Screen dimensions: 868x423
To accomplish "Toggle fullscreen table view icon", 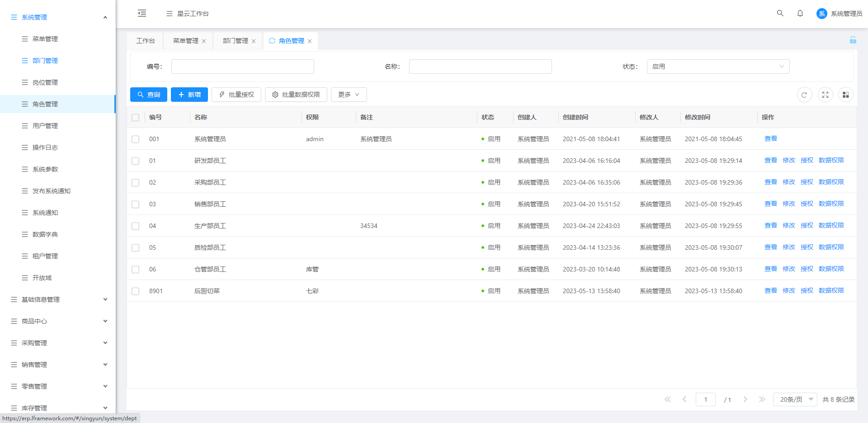I will point(825,95).
